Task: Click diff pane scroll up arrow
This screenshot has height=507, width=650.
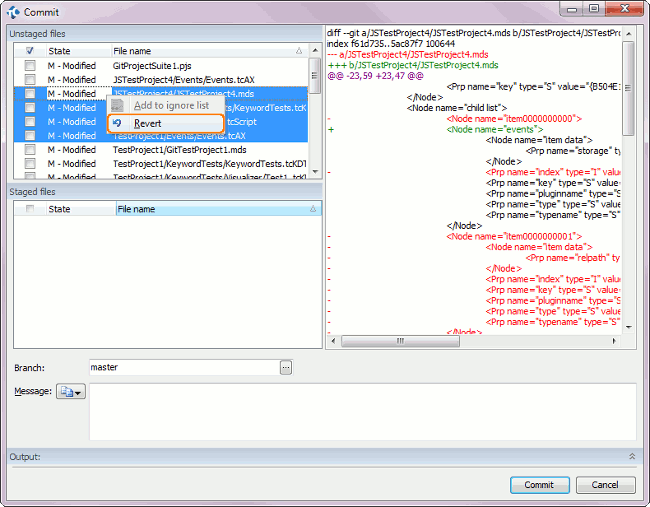Action: pyautogui.click(x=629, y=34)
